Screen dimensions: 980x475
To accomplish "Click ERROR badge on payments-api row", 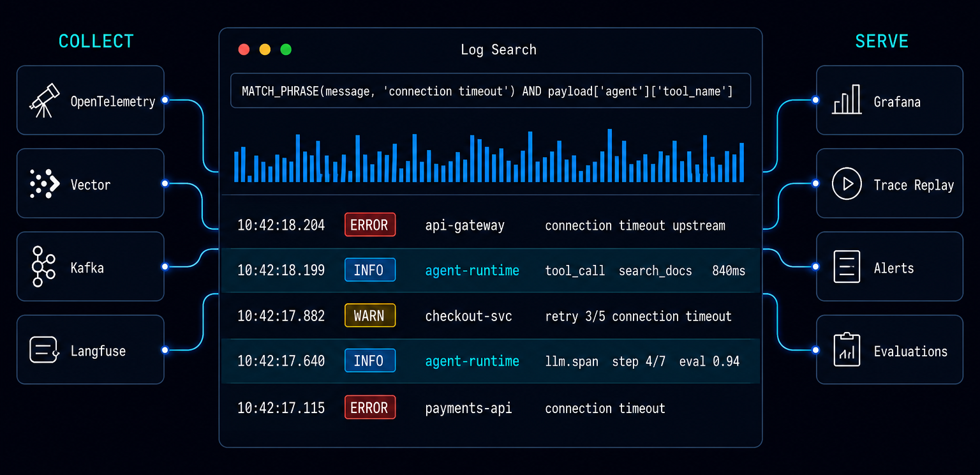I will pos(370,407).
